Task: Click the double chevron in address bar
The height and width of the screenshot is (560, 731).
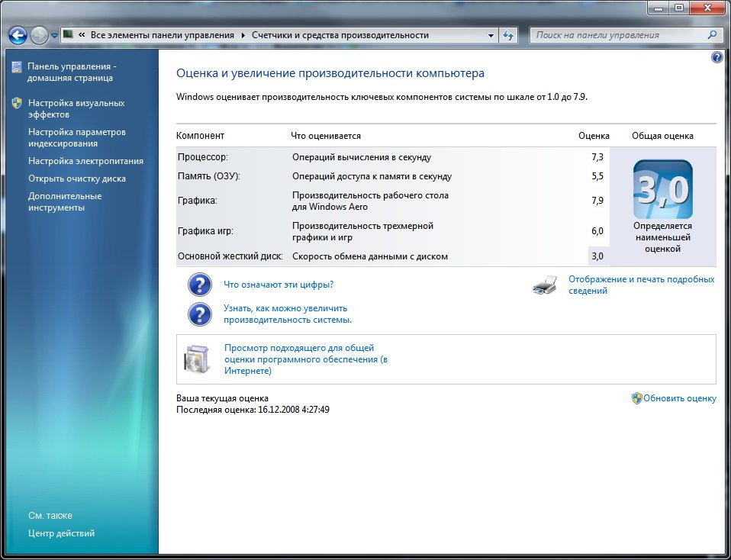Action: 82,35
